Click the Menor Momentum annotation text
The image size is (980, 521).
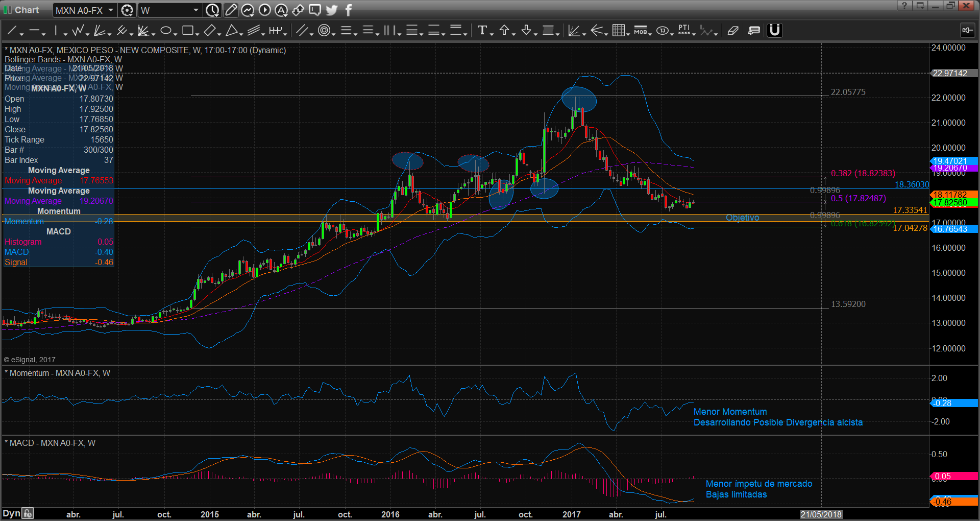(730, 412)
